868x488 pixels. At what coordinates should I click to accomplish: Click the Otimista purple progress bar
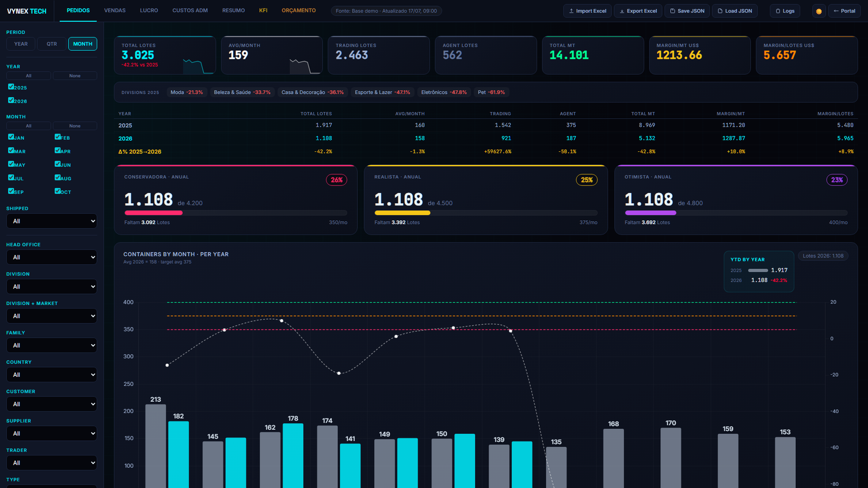click(650, 213)
